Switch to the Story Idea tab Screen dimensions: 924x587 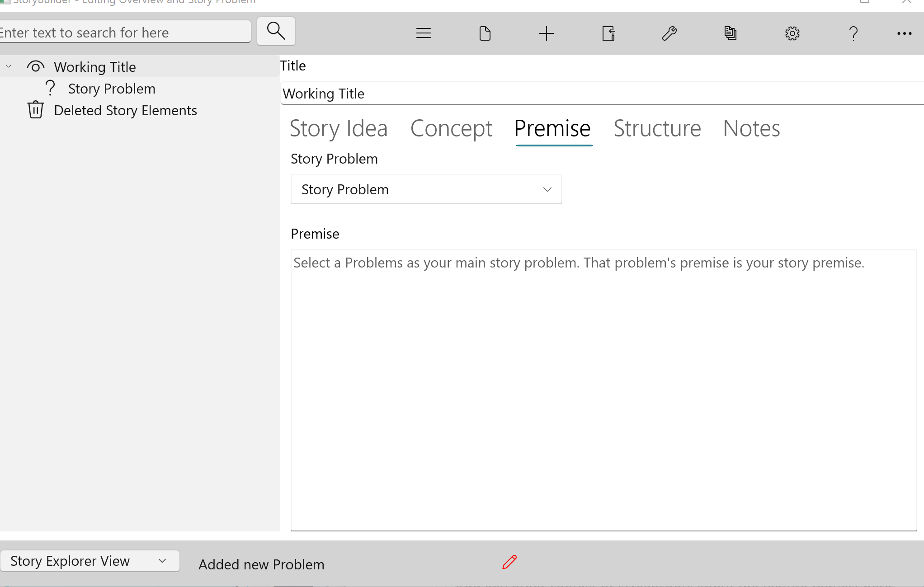339,128
